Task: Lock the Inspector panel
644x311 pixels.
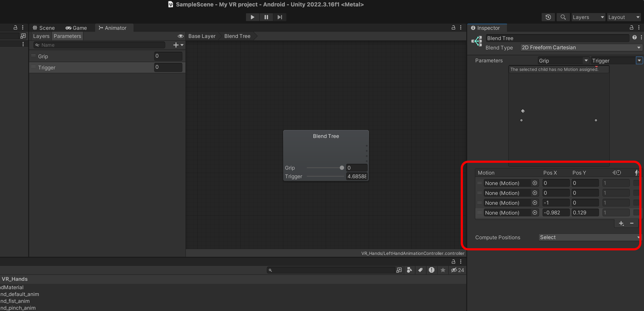Action: tap(631, 28)
